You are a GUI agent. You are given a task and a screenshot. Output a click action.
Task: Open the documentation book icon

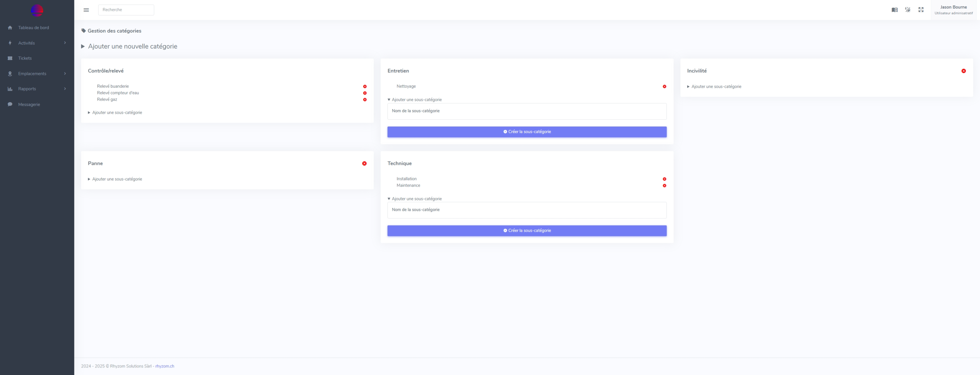coord(894,10)
